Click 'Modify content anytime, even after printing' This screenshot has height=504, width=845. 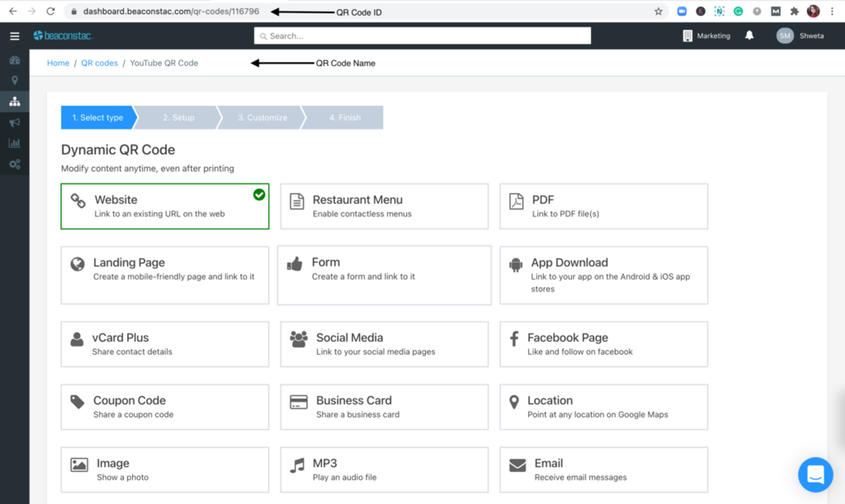[x=147, y=169]
